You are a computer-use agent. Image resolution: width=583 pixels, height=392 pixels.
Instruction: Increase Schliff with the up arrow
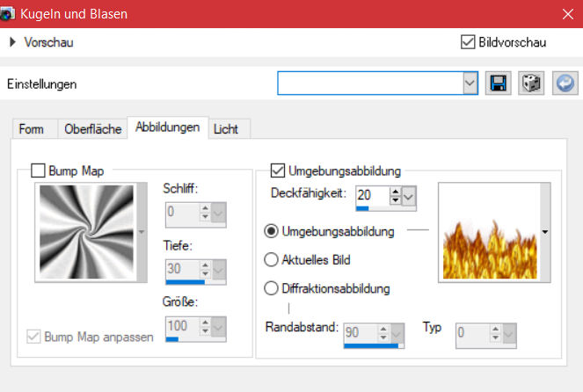[x=205, y=207]
